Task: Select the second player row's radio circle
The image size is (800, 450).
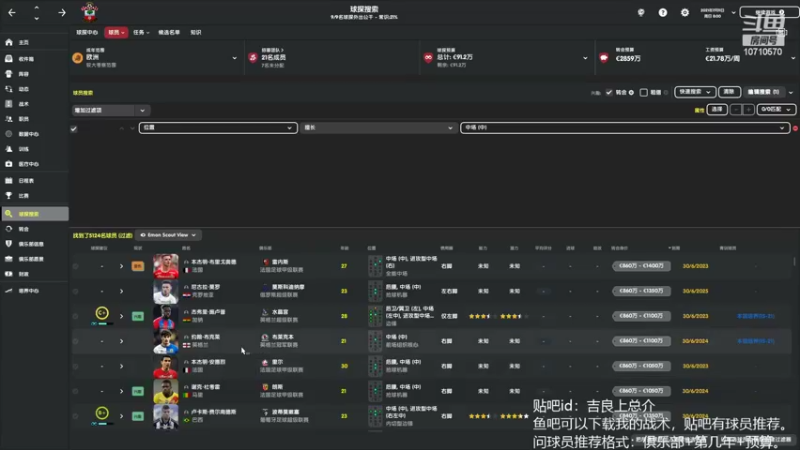Action: point(76,291)
